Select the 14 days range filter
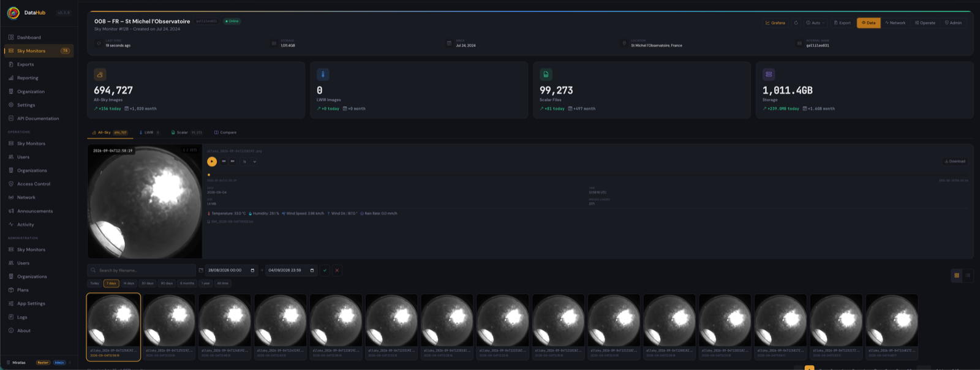Image resolution: width=980 pixels, height=370 pixels. click(129, 283)
